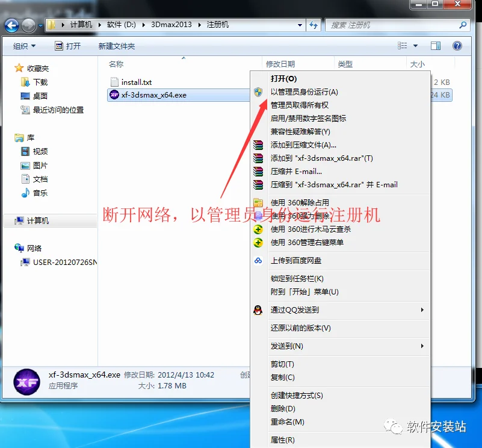
Task: Click the Explorer forward arrow button
Action: 29,25
